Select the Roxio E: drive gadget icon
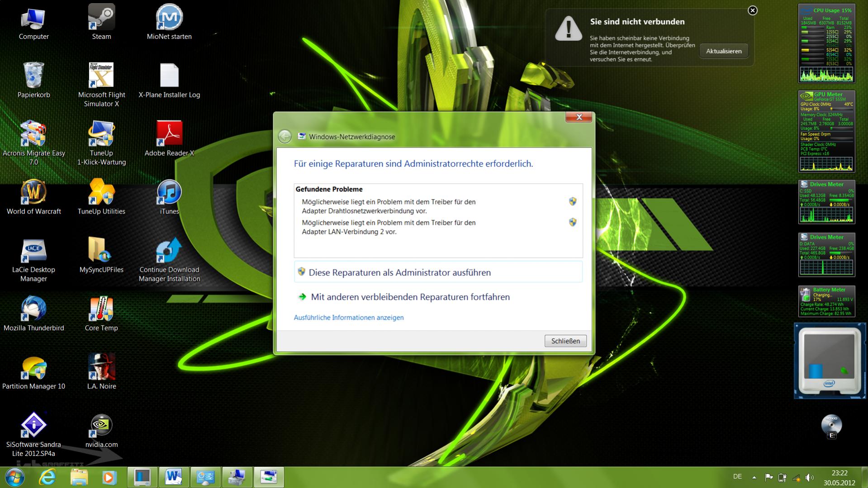Screen dimensions: 868x488 click(x=831, y=426)
